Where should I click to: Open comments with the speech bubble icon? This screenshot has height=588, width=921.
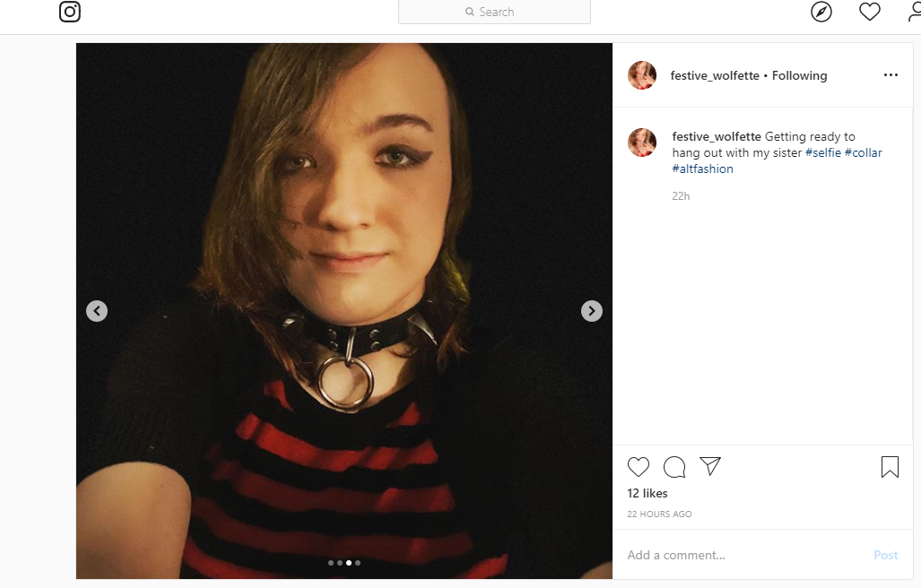(x=674, y=466)
